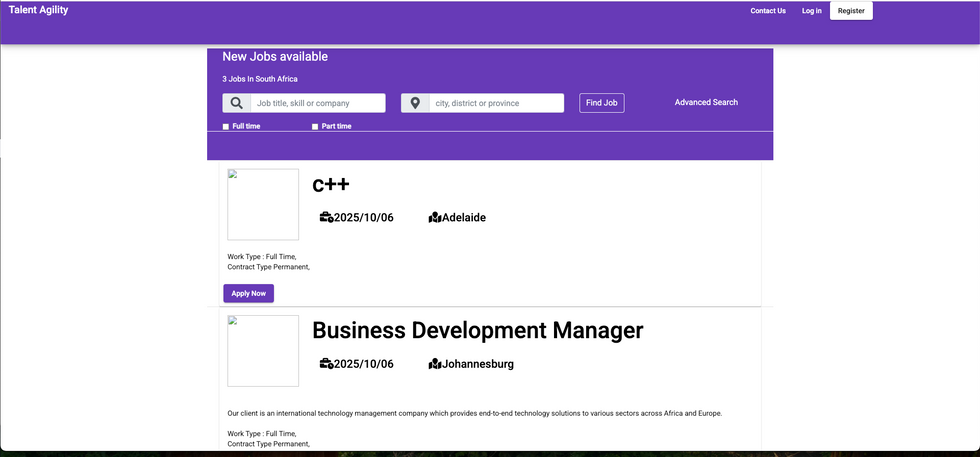Click the Adelaide location text
The image size is (980, 457).
click(x=464, y=218)
